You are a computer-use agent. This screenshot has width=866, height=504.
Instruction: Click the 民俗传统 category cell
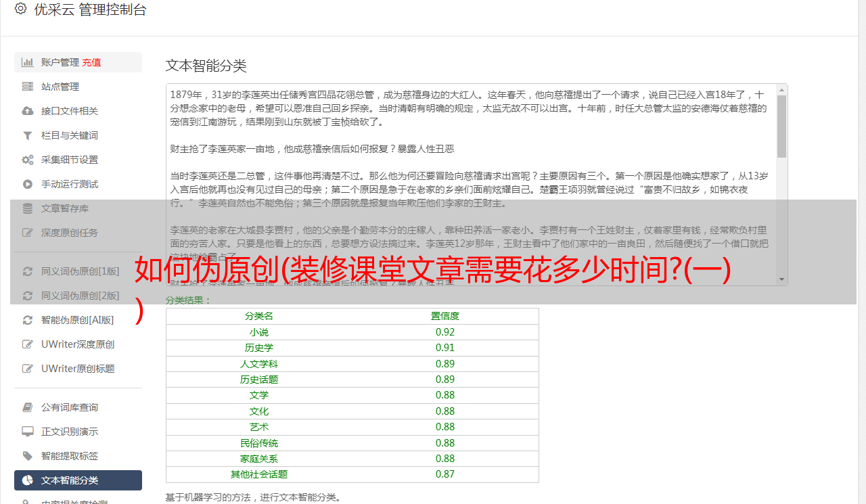259,443
